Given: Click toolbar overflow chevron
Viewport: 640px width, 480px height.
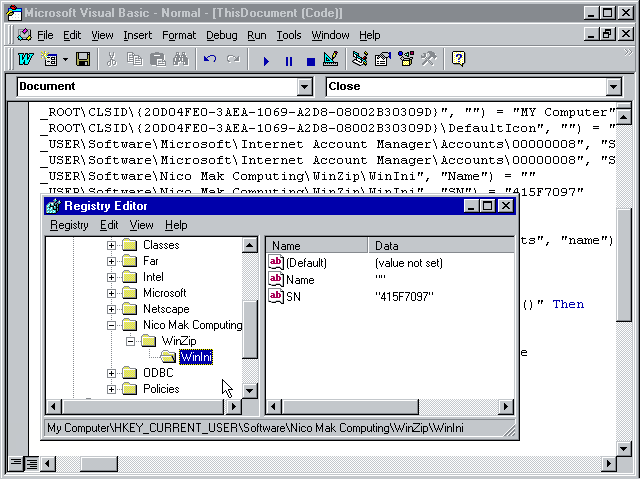Looking at the screenshot, I should point(628,52).
